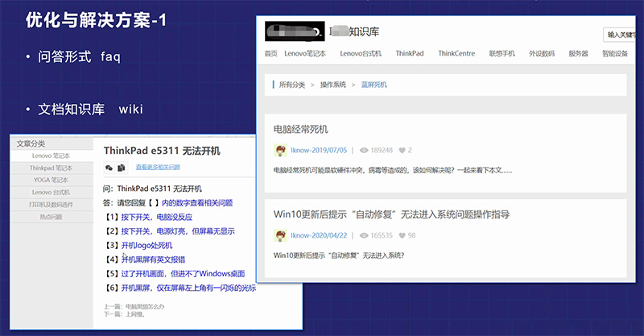Screen dimensions: 644x336
Task: Click the blurred logo of the knowledge base
Action: pyautogui.click(x=295, y=31)
